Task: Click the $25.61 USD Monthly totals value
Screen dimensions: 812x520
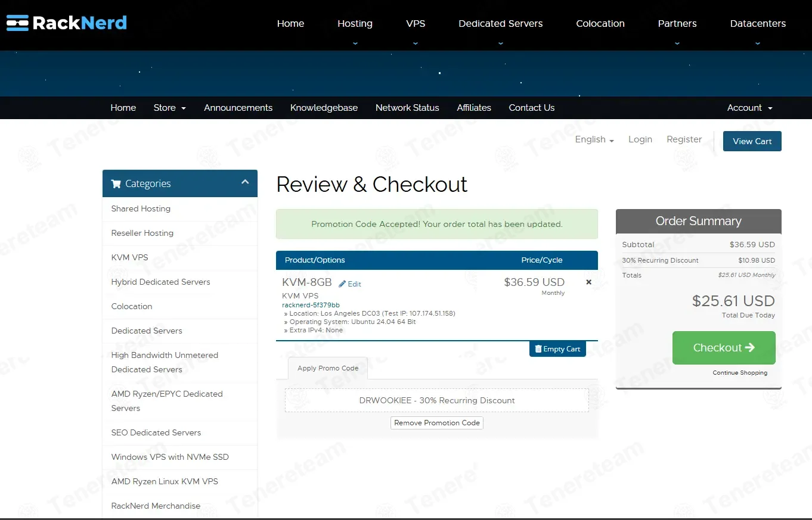Action: coord(747,275)
